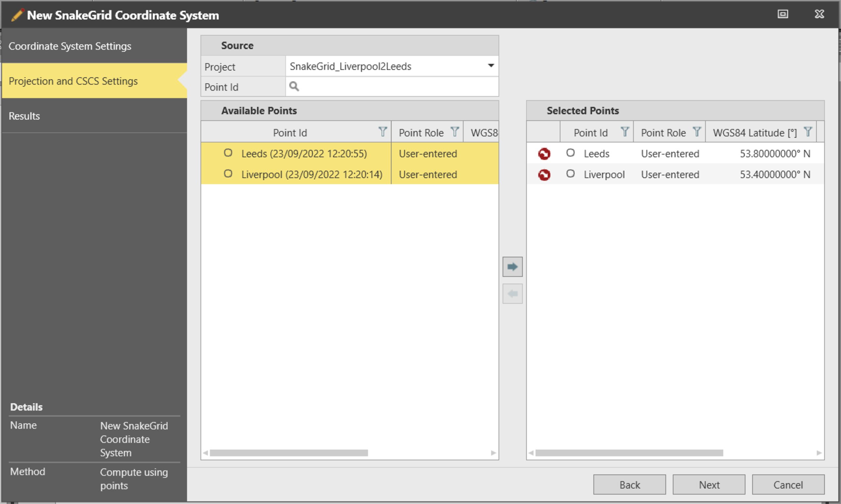This screenshot has height=504, width=841.
Task: Click the add-to-selected right arrow button
Action: tap(512, 267)
